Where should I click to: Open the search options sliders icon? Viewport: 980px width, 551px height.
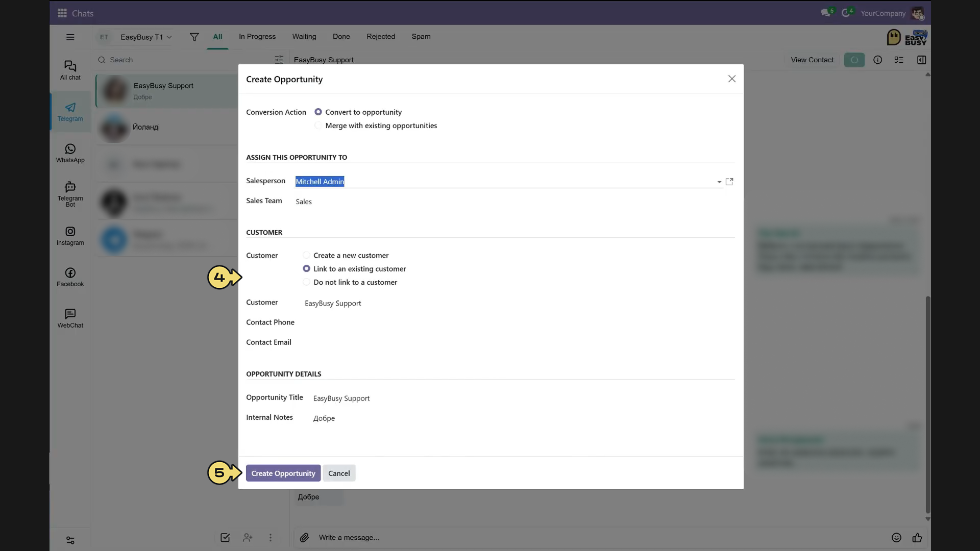(279, 60)
